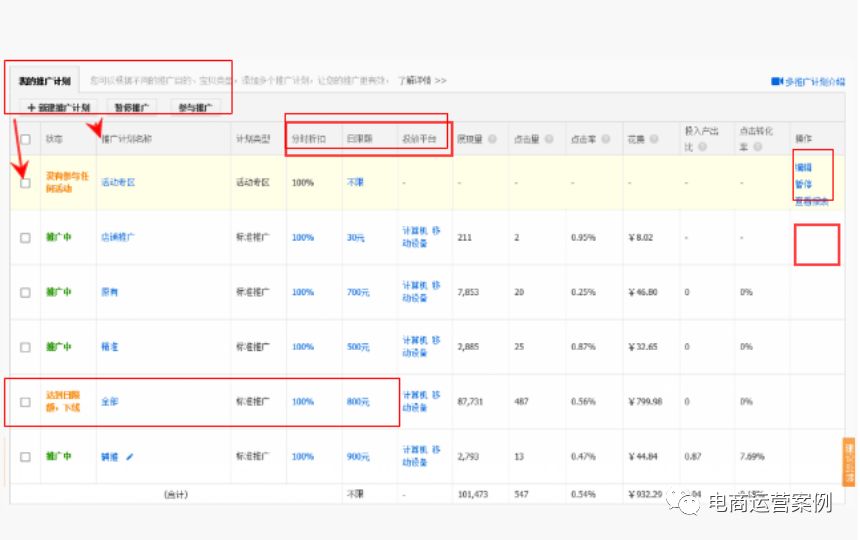Click 参与推广 button
The image size is (860, 540).
tap(195, 107)
